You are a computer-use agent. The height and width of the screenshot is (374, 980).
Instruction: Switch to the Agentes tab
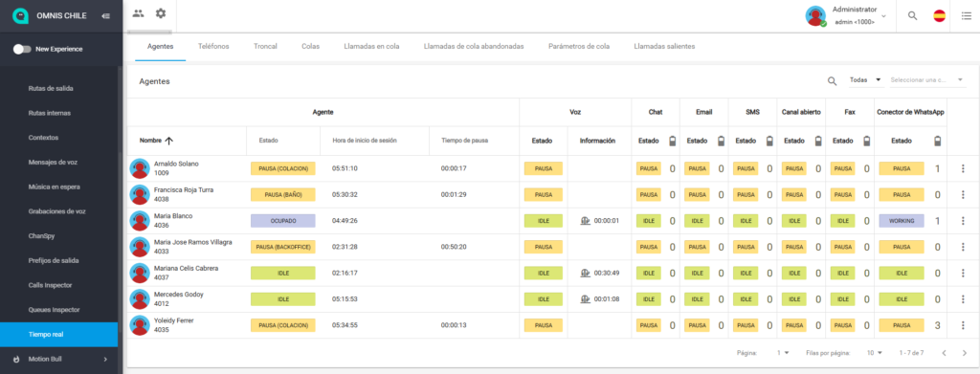click(160, 46)
